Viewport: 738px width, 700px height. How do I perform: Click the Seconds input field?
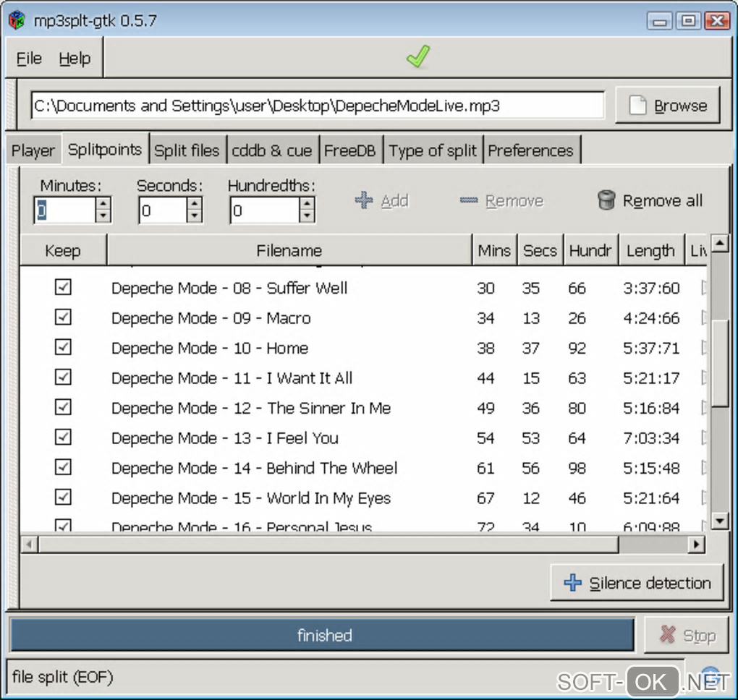(x=163, y=210)
